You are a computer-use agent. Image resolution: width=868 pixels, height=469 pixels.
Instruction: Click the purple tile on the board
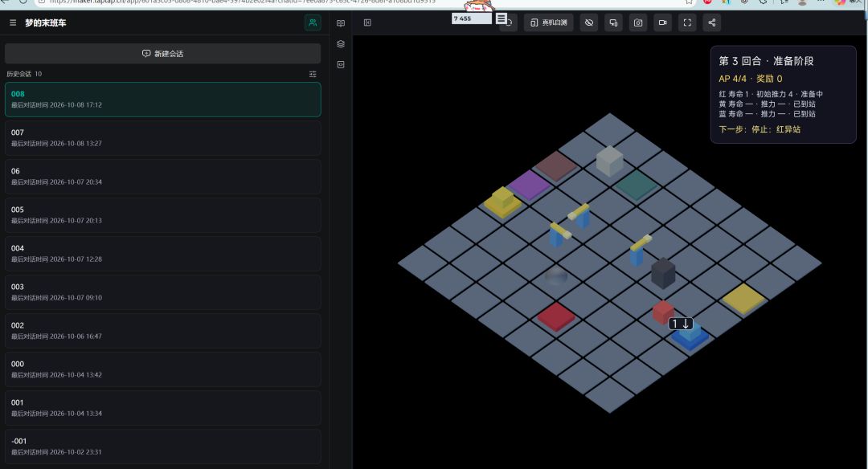point(529,185)
